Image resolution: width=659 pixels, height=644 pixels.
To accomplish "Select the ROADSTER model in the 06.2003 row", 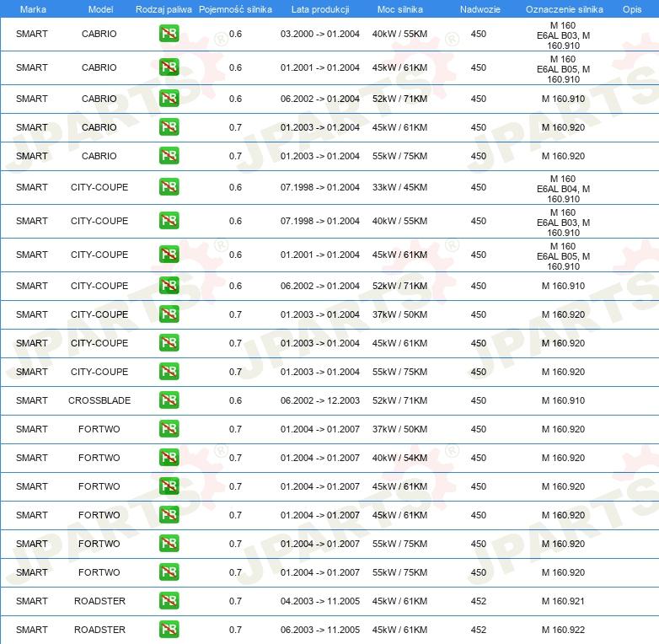I will (99, 630).
